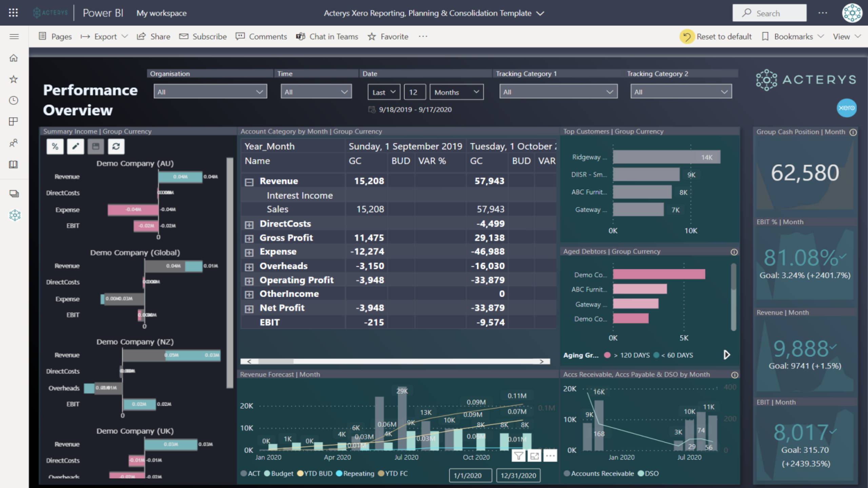Expand the DirectCosts row
Screen dimensions: 868x488
pyautogui.click(x=249, y=225)
